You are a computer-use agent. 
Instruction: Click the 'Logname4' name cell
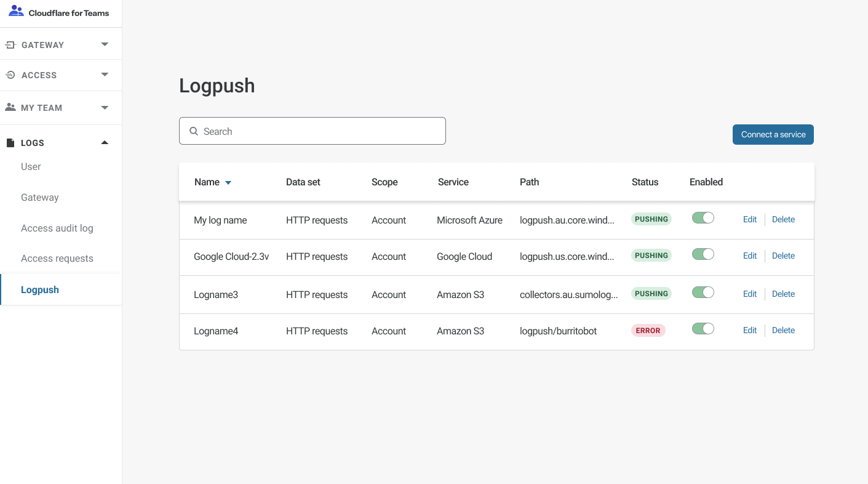[x=216, y=331]
